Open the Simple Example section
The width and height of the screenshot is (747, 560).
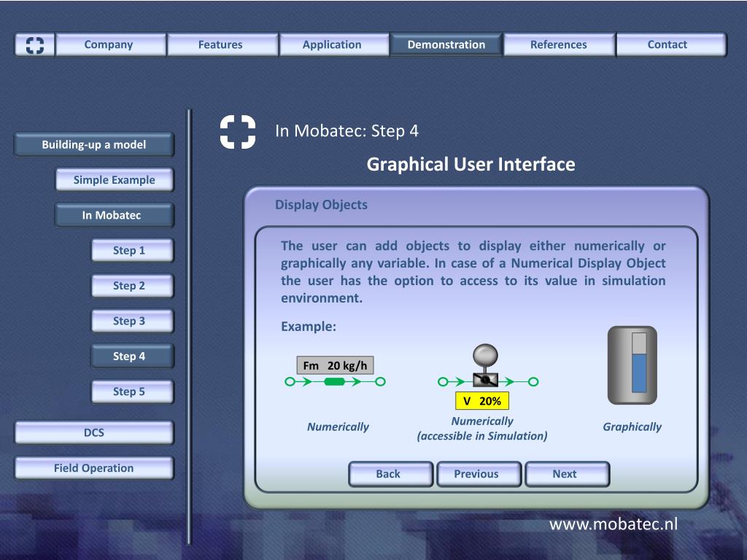[x=115, y=180]
